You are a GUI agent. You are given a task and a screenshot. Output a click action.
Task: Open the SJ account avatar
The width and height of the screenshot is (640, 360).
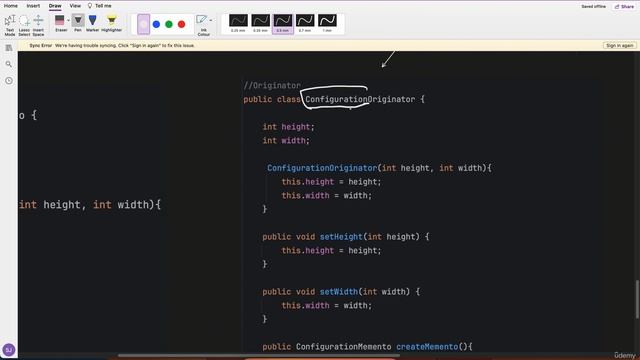9,350
